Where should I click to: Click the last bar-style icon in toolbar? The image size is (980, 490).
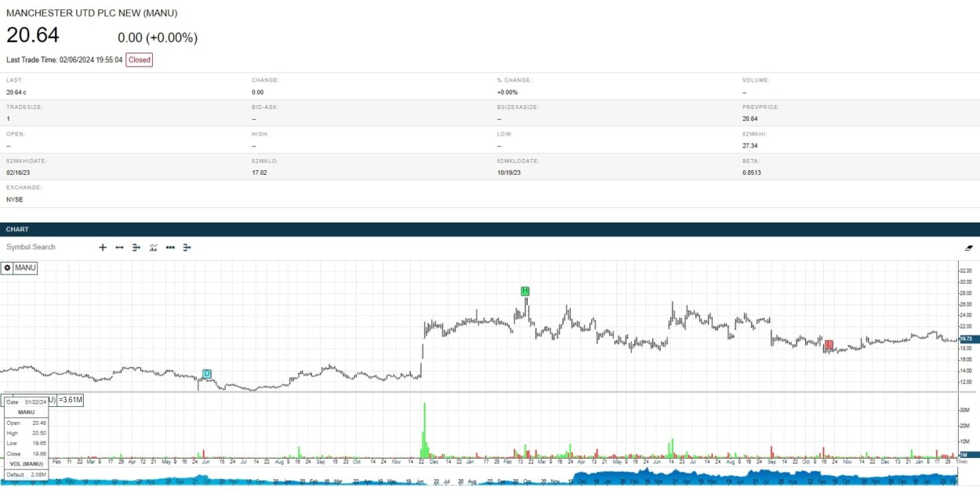187,247
